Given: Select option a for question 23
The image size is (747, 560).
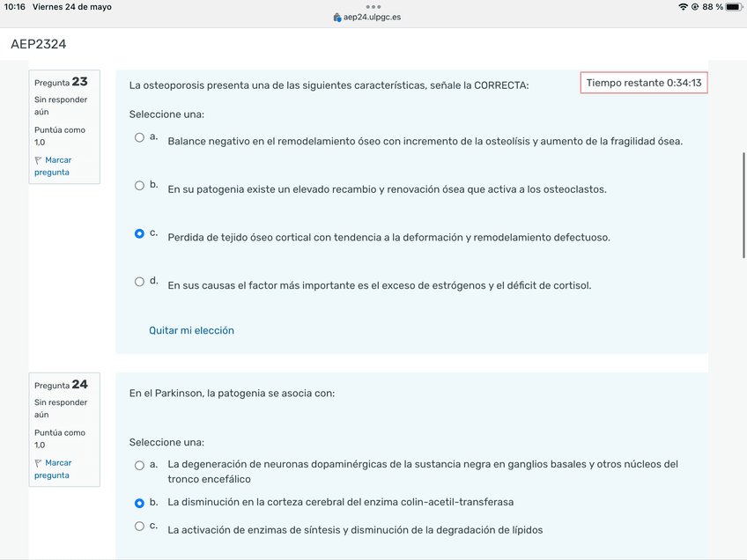Looking at the screenshot, I should tap(139, 137).
